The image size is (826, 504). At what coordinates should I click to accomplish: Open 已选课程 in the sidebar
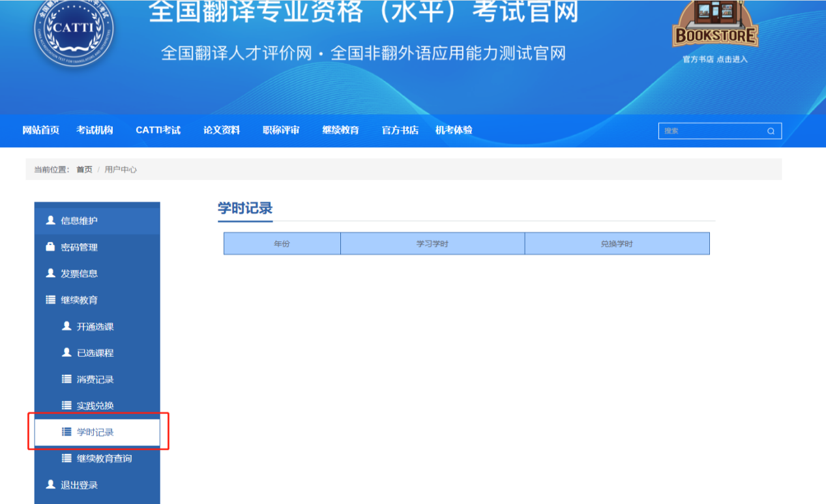point(95,353)
